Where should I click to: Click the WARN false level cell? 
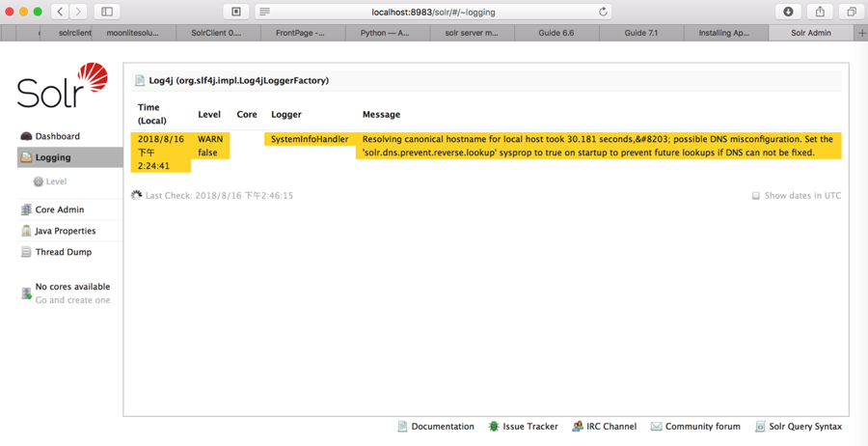[x=210, y=147]
